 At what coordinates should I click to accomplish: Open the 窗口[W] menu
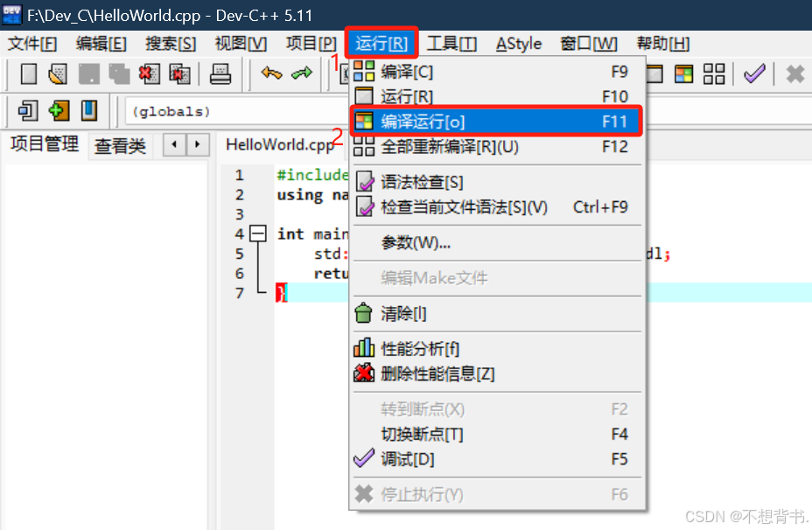click(589, 44)
